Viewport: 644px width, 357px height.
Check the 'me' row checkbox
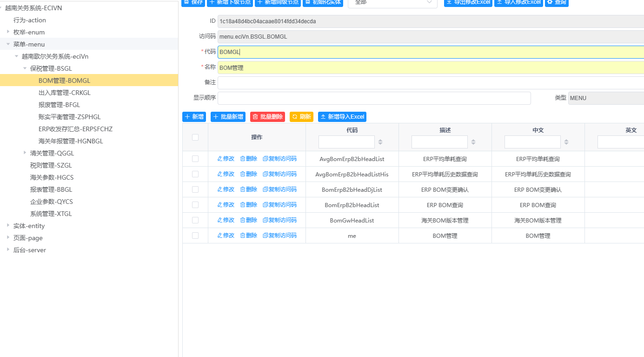195,236
